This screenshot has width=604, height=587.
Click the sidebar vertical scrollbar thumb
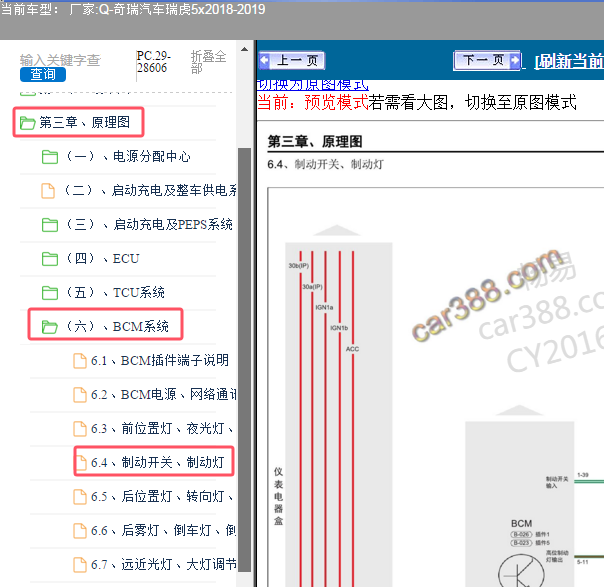tap(245, 360)
